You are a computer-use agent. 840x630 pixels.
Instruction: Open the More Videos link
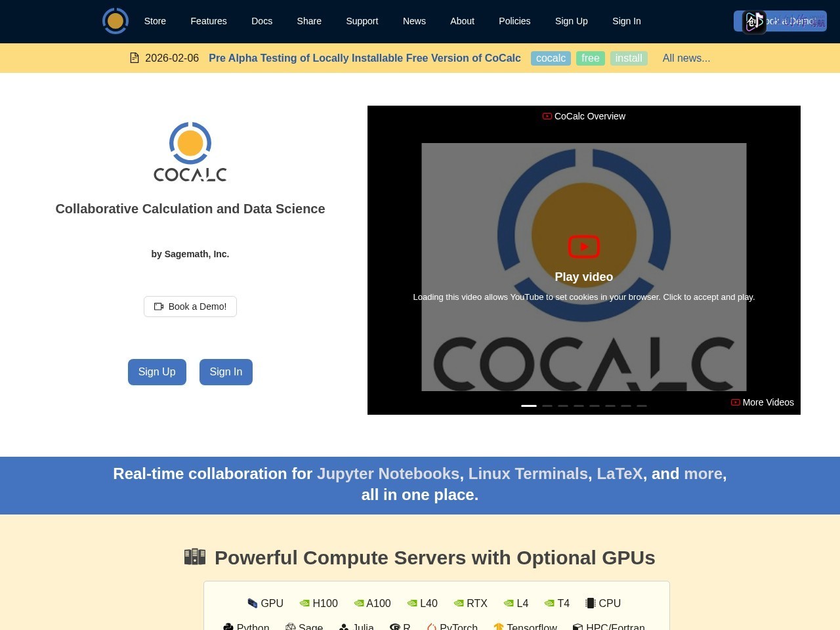pos(763,402)
